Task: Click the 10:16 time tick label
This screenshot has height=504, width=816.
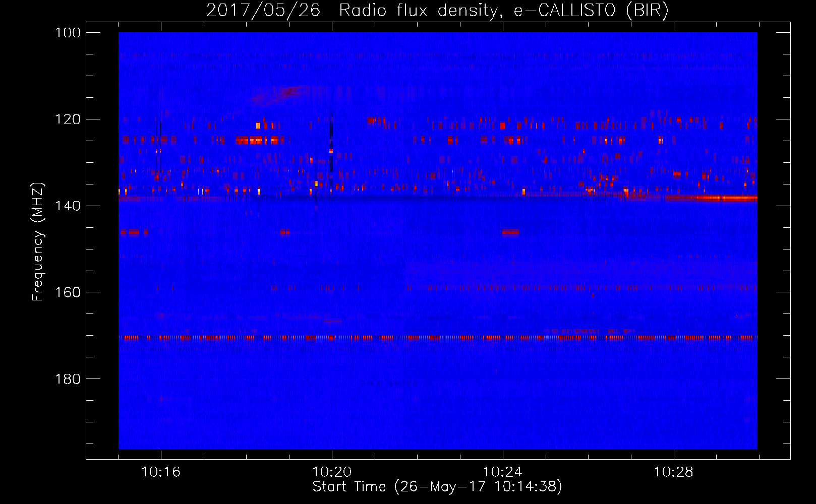Action: coord(161,472)
